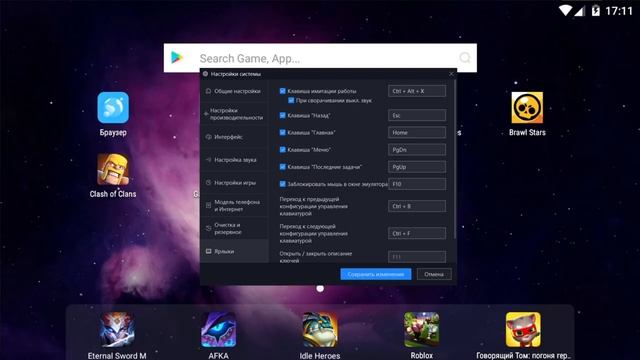Click the gear icon in dialog title
Viewport: 640px width, 360px height.
(x=205, y=74)
